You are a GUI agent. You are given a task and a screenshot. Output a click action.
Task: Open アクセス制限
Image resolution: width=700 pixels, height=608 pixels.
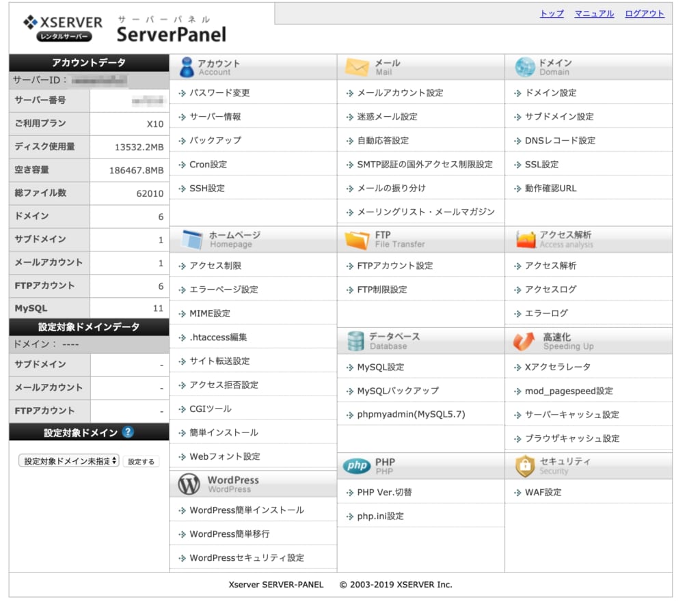click(x=215, y=266)
